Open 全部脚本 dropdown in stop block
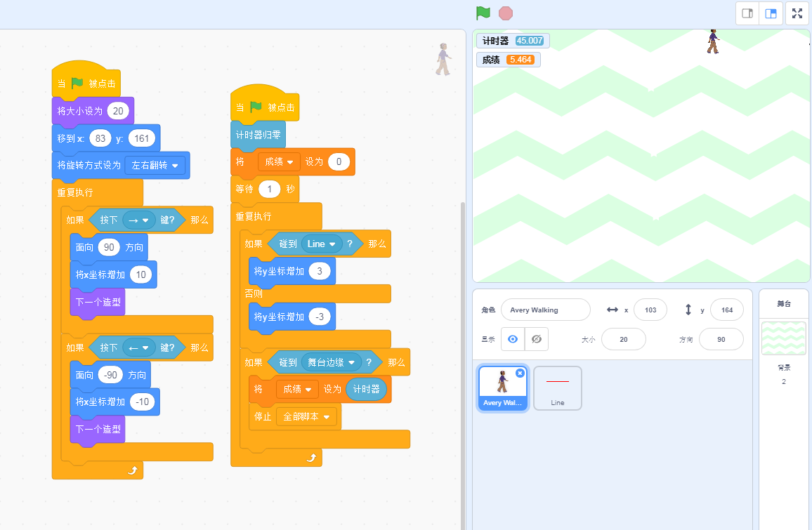Viewport: 812px width, 530px height. tap(306, 417)
